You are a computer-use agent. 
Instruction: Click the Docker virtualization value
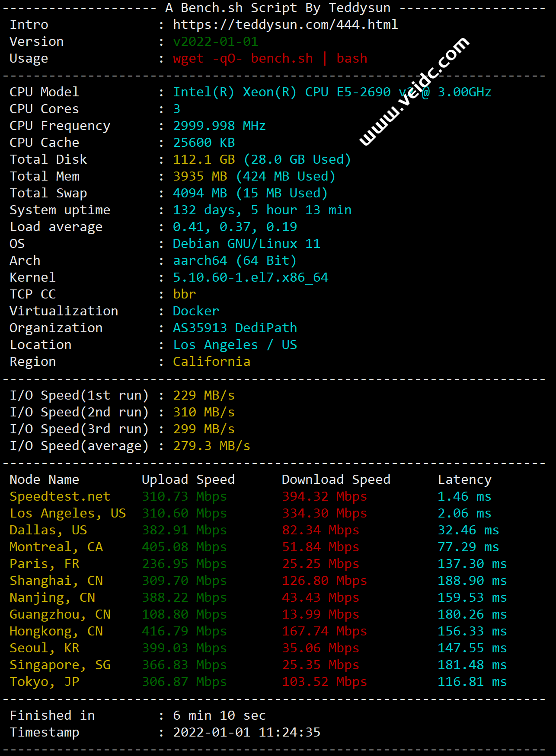click(196, 311)
